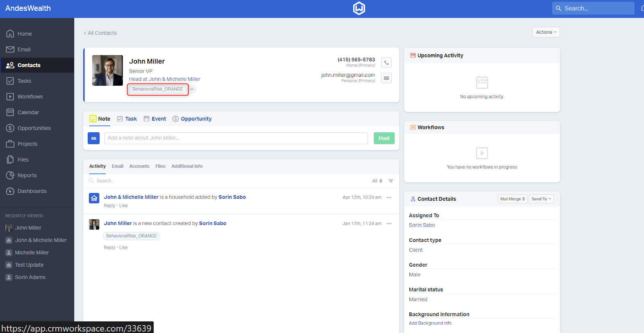Click the AndesWealth logo icon at top center
Viewport: 644px width, 333px height.
pyautogui.click(x=359, y=8)
